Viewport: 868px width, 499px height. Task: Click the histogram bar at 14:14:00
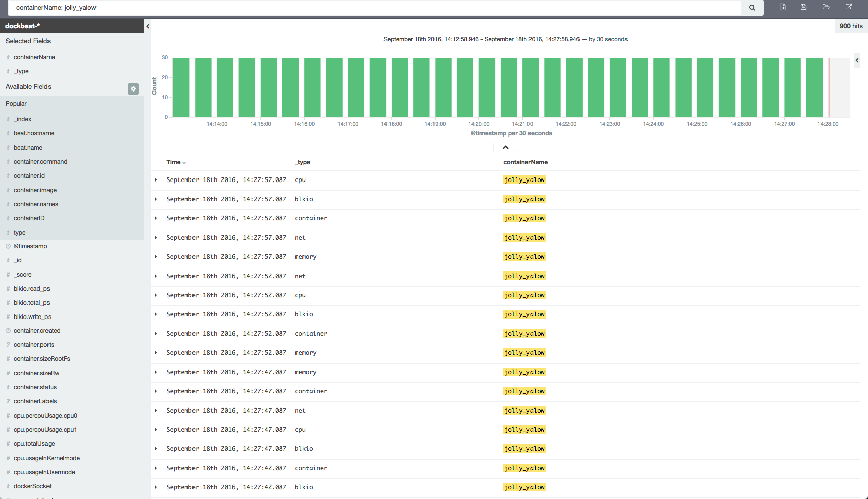225,87
